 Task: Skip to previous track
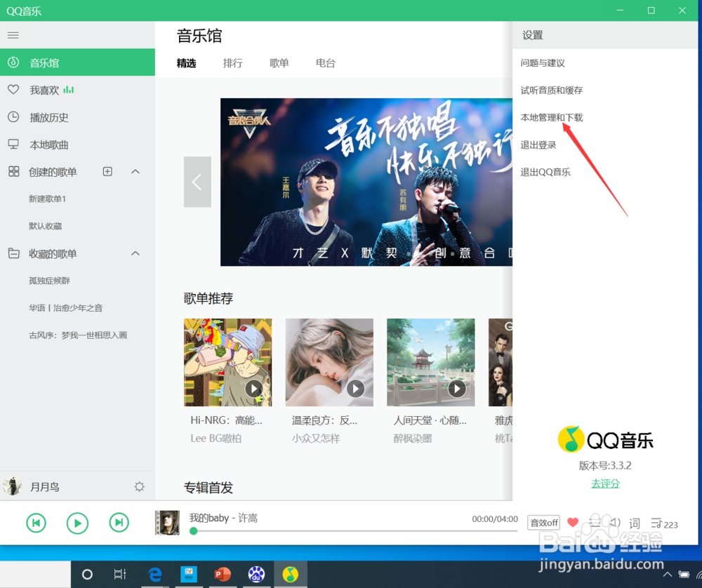coord(37,523)
